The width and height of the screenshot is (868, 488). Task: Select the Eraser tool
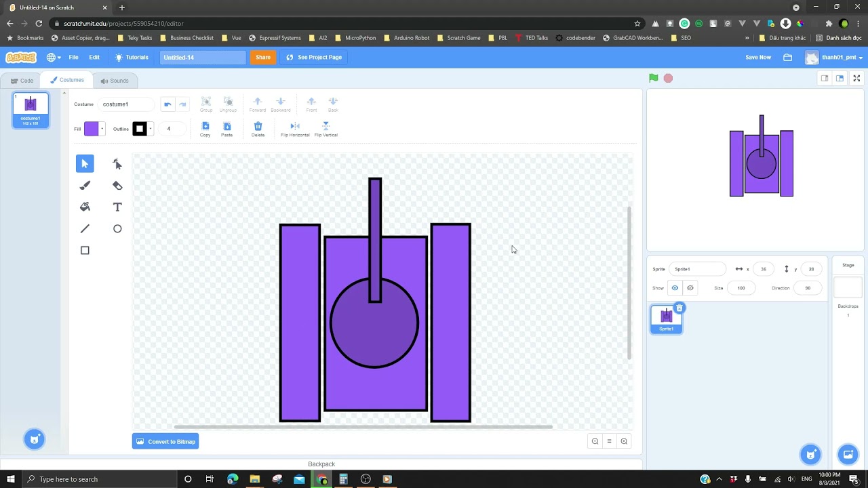click(117, 185)
